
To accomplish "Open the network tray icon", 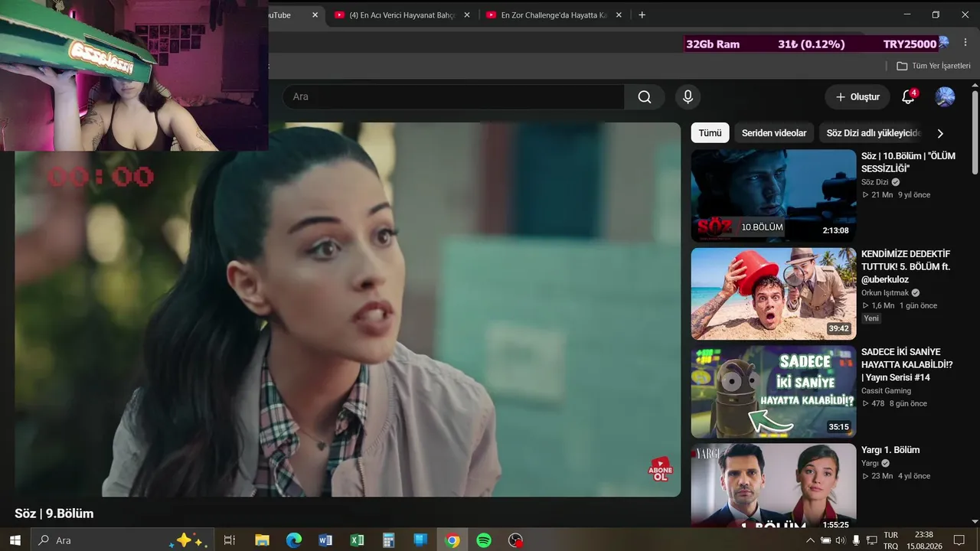I will click(x=871, y=540).
